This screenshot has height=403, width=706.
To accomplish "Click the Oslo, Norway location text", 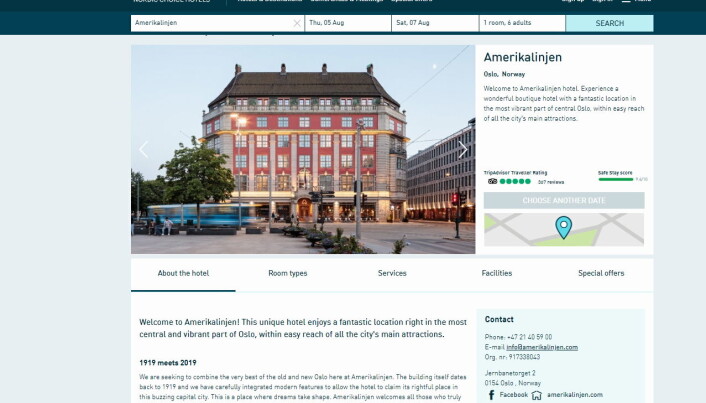I will 504,74.
